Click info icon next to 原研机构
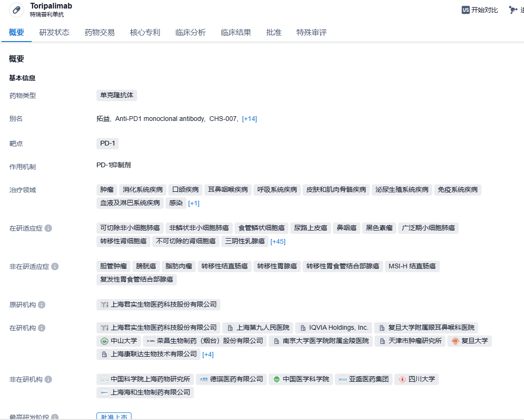The height and width of the screenshot is (420, 524). click(x=42, y=305)
